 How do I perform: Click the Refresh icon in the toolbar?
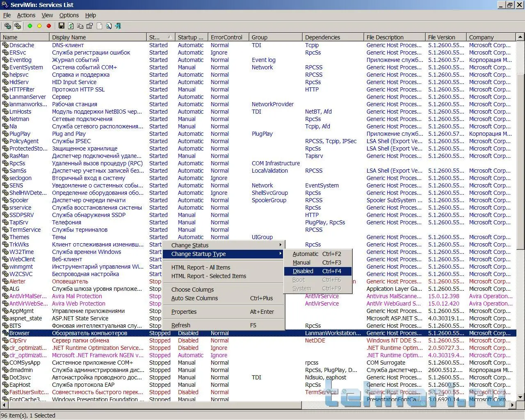tap(71, 26)
